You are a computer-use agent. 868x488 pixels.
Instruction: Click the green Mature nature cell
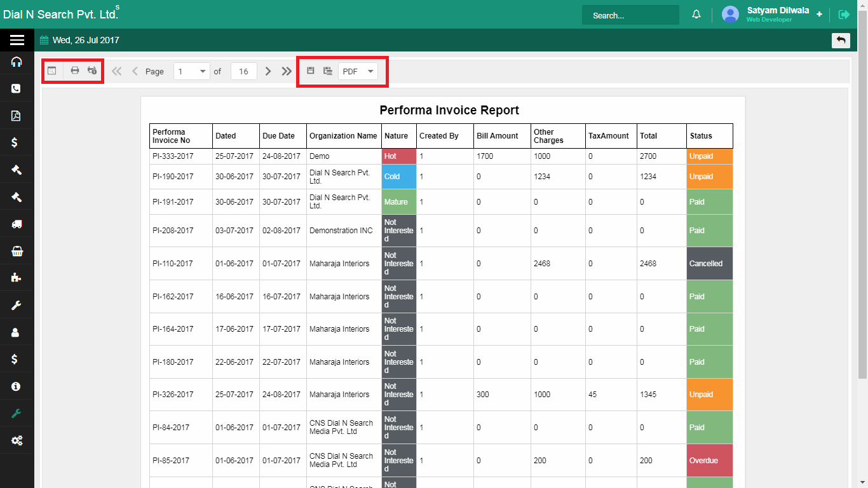(x=399, y=202)
